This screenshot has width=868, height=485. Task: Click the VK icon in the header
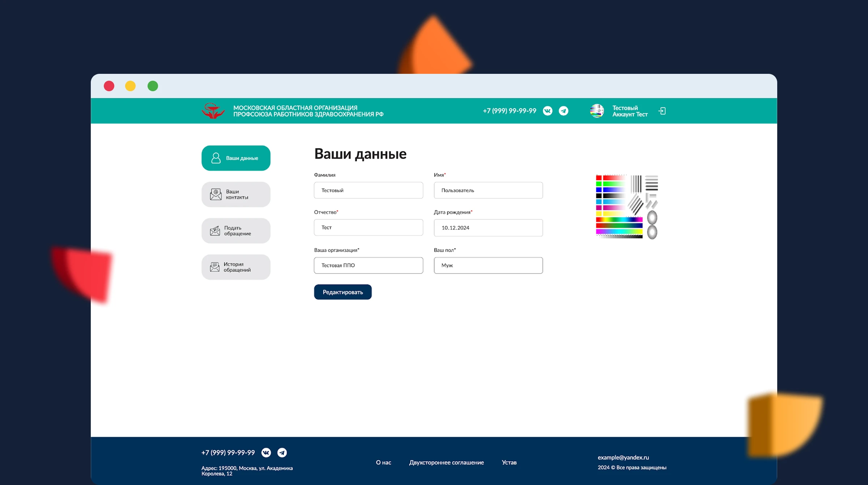(548, 111)
